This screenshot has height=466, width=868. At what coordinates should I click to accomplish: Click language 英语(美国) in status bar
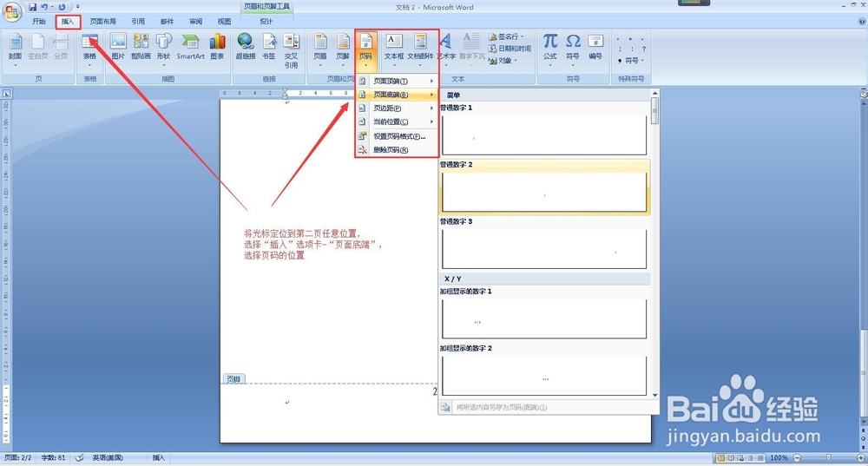pyautogui.click(x=108, y=457)
